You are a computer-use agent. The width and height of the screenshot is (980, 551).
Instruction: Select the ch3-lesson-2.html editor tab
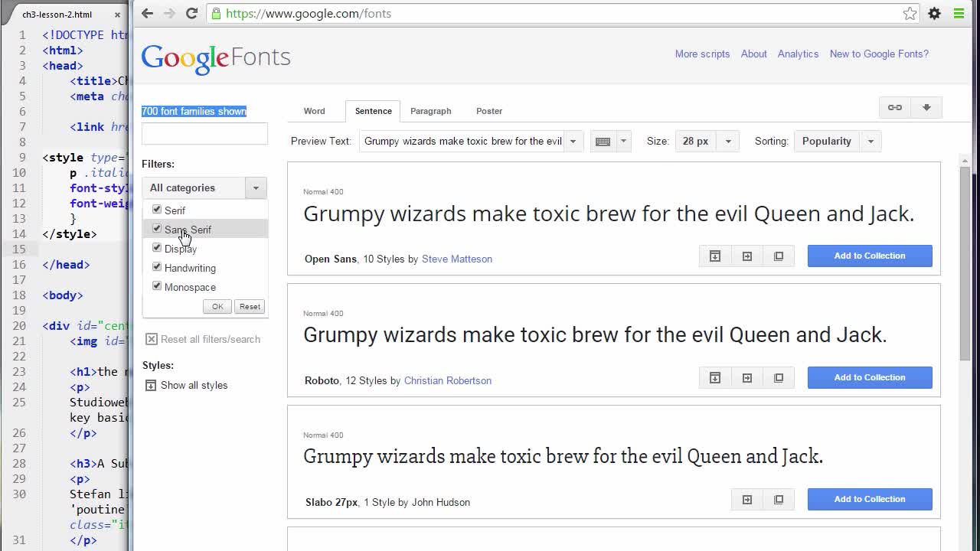pyautogui.click(x=57, y=15)
